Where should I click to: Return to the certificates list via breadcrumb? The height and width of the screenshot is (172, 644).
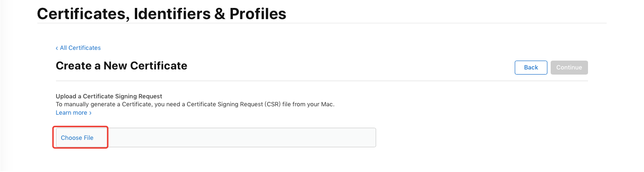(78, 48)
